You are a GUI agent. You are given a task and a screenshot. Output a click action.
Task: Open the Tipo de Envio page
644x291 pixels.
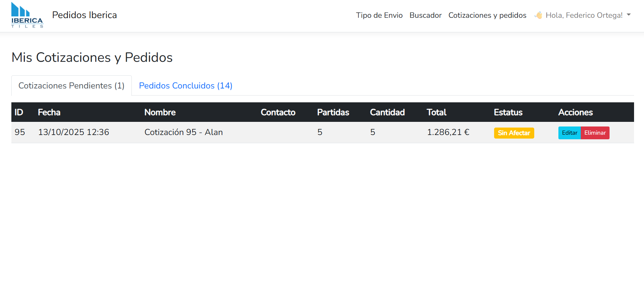coord(379,15)
